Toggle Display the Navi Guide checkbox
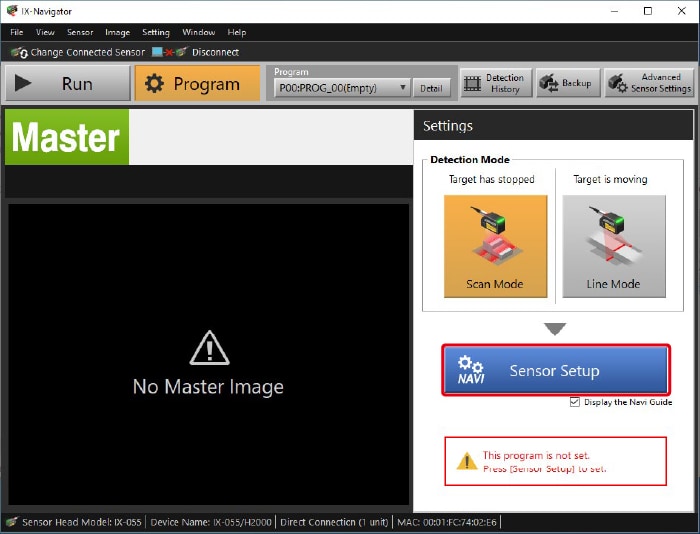Viewport: 700px width, 534px height. coord(574,402)
